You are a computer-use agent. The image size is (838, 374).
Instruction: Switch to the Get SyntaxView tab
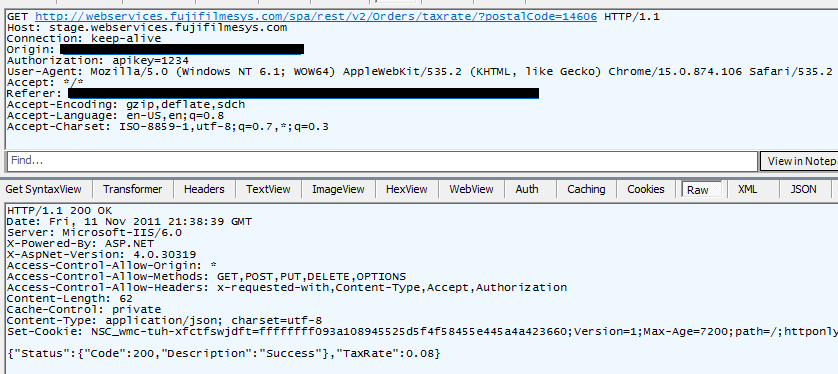point(43,189)
